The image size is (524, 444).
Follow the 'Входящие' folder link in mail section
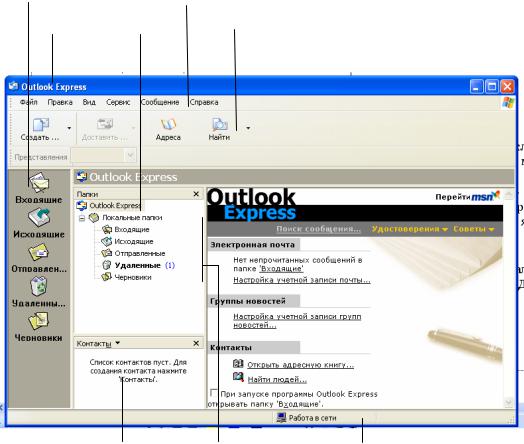281,269
